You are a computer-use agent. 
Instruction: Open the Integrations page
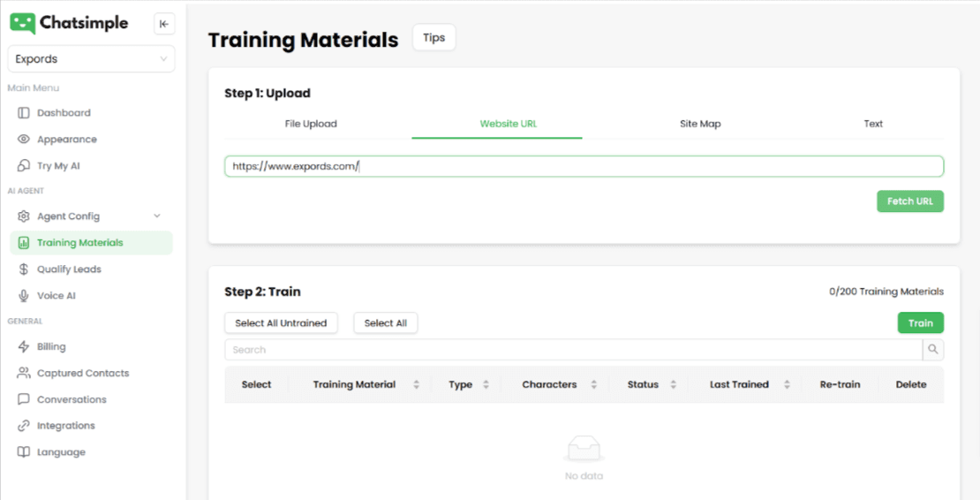tap(65, 426)
